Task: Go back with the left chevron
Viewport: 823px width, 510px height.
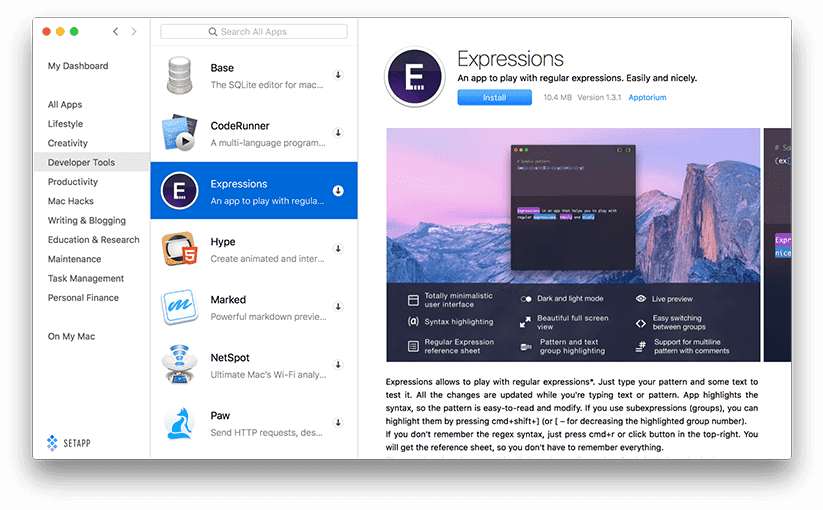Action: point(116,32)
